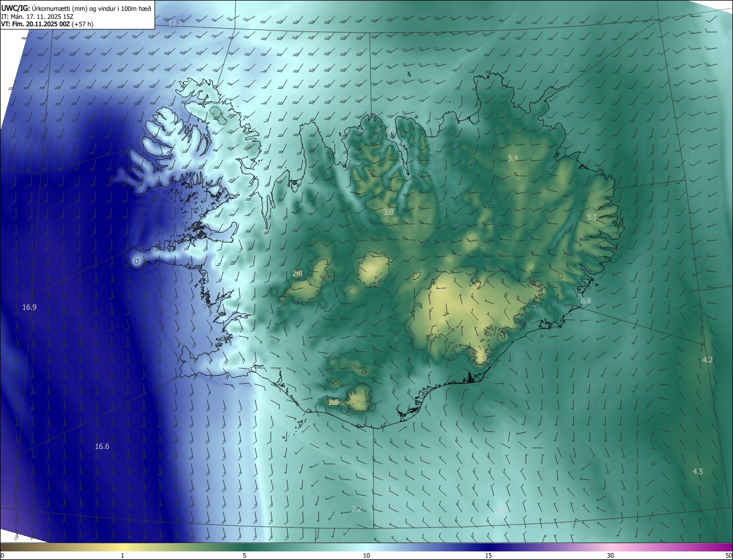The width and height of the screenshot is (733, 560).
Task: Click the 12.1 value label on the map
Action: point(175,23)
